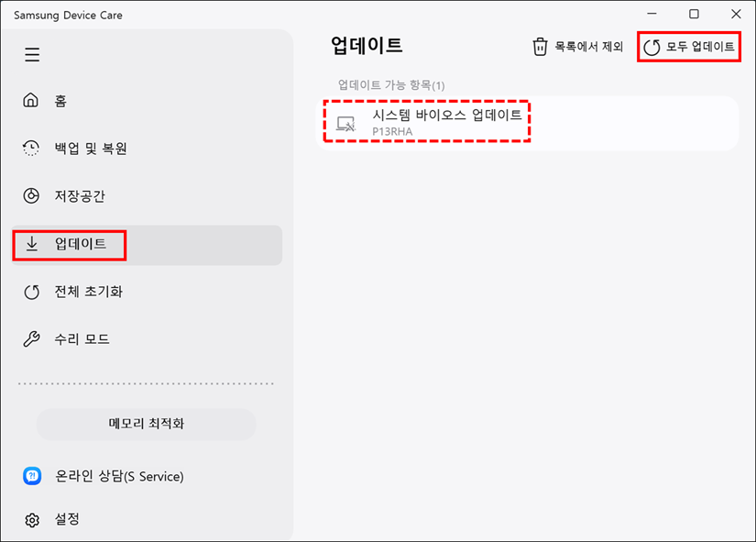
Task: Click the home house icon
Action: (31, 100)
